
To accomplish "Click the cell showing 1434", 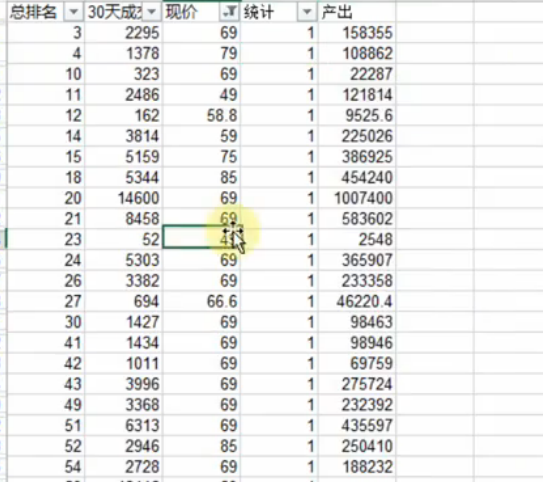I will point(123,343).
